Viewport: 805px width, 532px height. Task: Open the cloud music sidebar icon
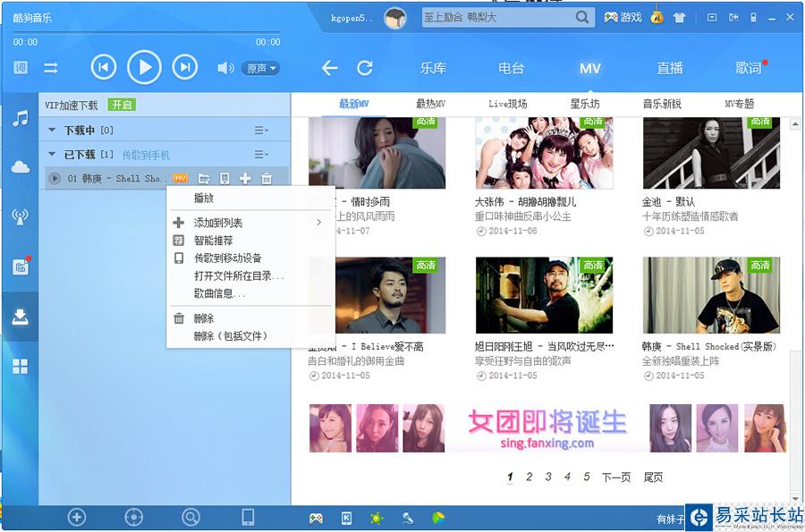click(x=20, y=166)
